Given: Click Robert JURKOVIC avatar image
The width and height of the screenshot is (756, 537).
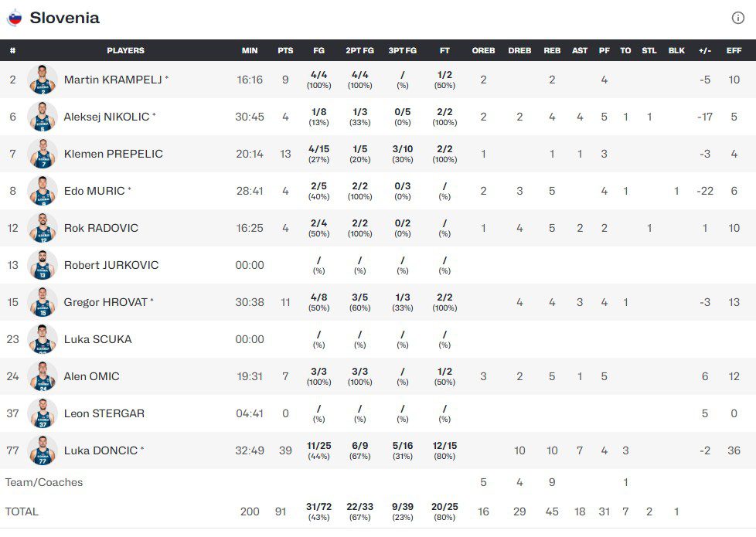Looking at the screenshot, I should tap(43, 265).
